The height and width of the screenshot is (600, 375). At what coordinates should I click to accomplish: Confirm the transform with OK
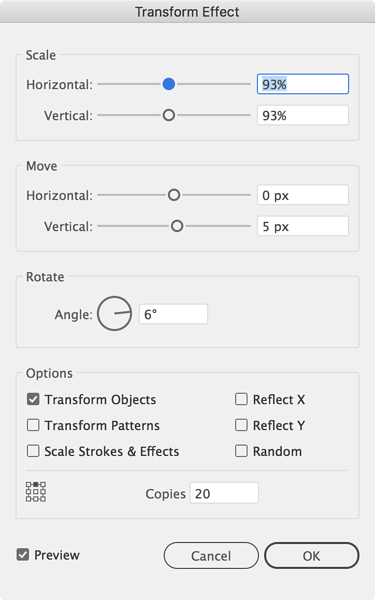(x=311, y=556)
